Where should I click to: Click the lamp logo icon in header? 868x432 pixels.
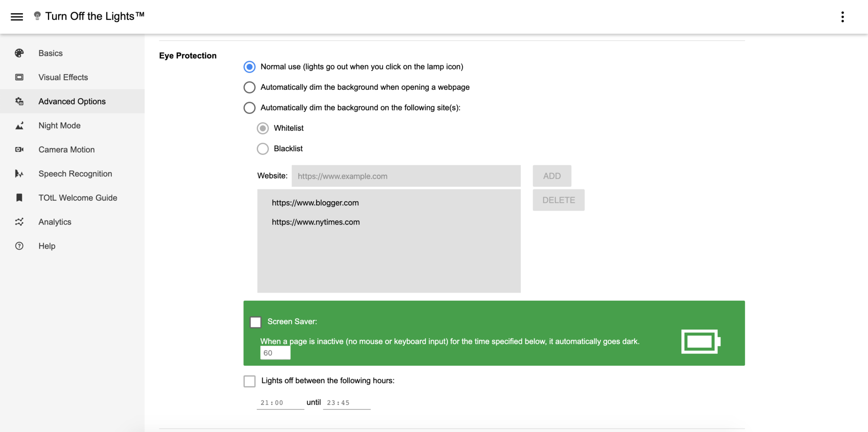coord(37,16)
